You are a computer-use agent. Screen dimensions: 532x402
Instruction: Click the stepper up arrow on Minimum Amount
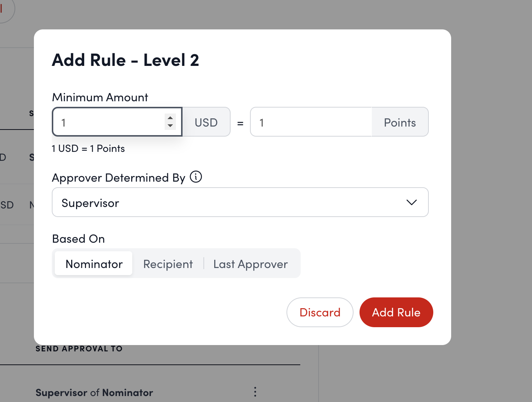click(170, 118)
